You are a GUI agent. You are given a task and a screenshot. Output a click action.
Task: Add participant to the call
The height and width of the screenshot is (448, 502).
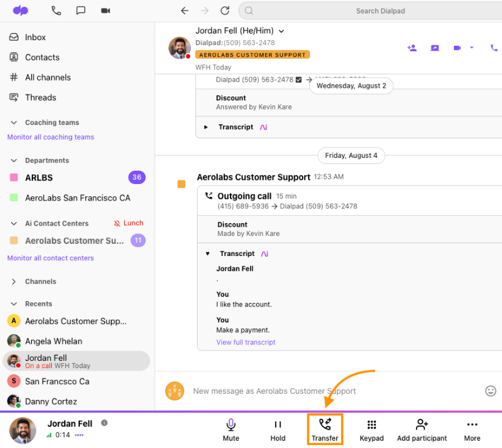tap(422, 430)
